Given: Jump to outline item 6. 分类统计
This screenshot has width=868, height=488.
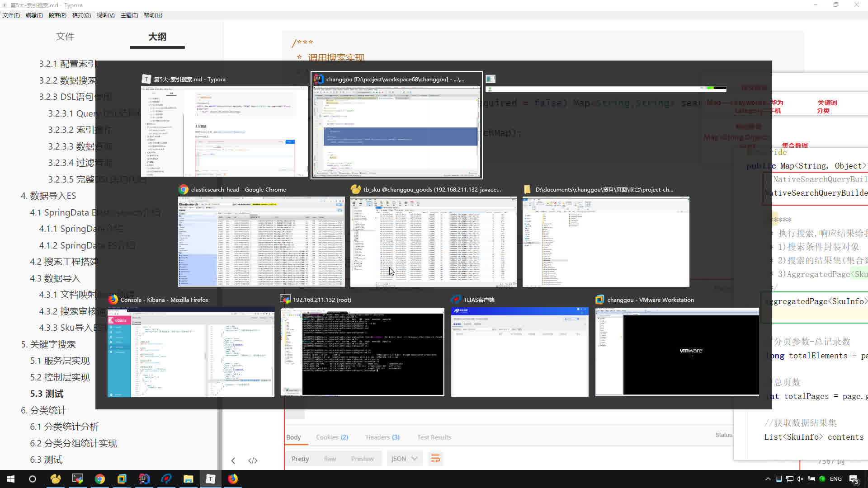Looking at the screenshot, I should pyautogui.click(x=43, y=410).
